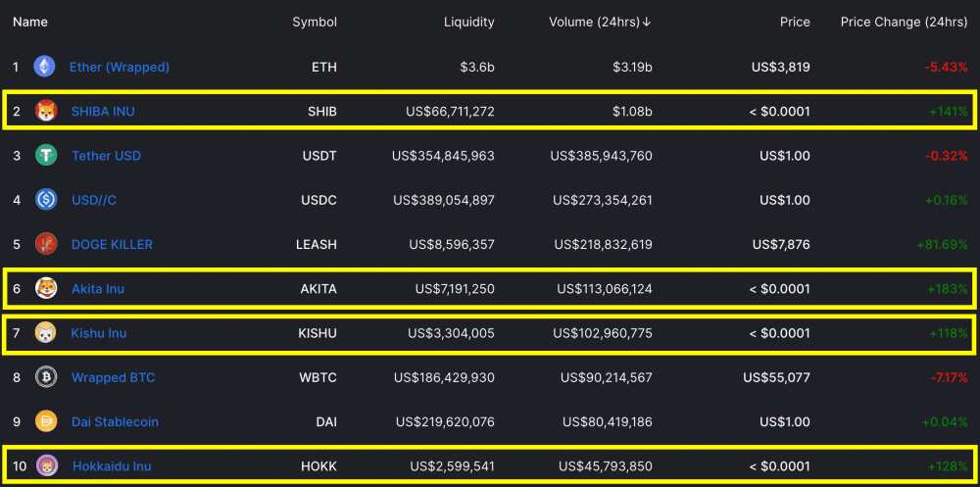Image resolution: width=980 pixels, height=487 pixels.
Task: Click the Hokkaidu Inu token icon
Action: point(46,466)
